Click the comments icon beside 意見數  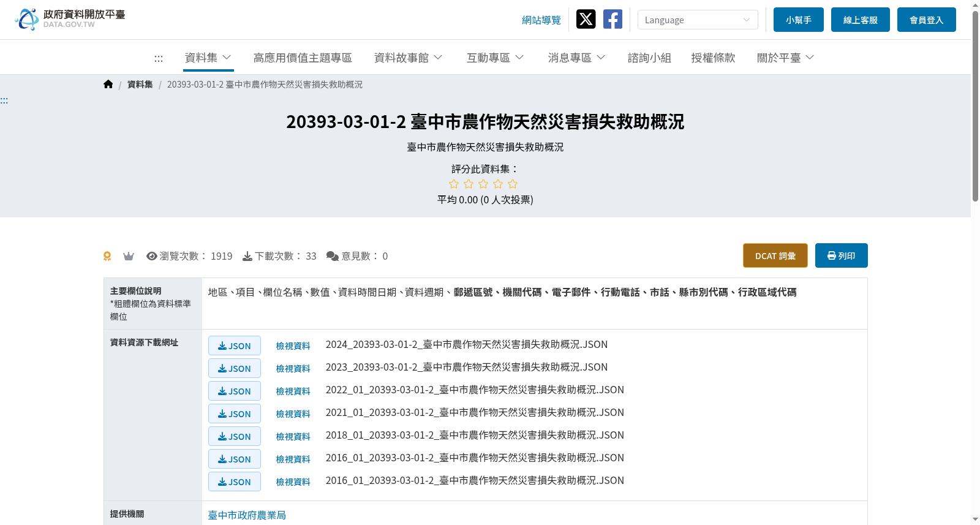click(333, 256)
